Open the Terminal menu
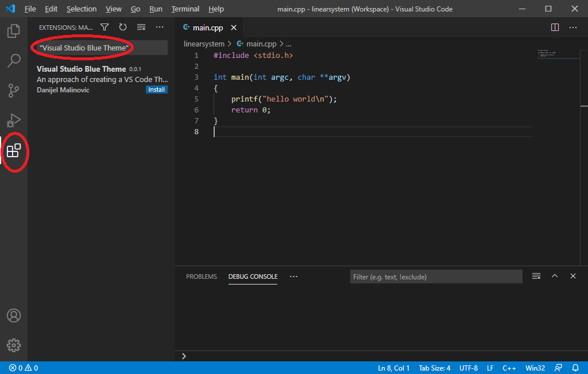 tap(185, 9)
